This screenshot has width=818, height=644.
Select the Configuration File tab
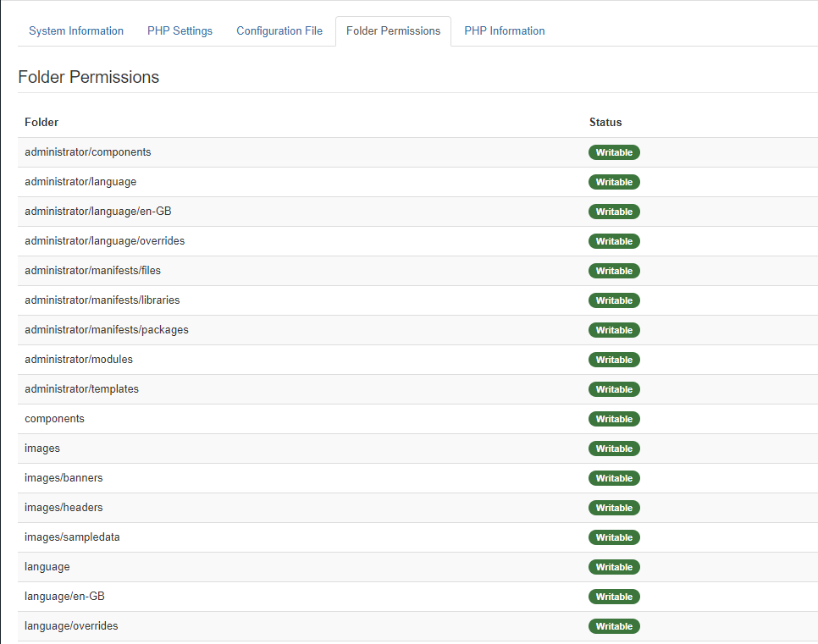[x=279, y=31]
